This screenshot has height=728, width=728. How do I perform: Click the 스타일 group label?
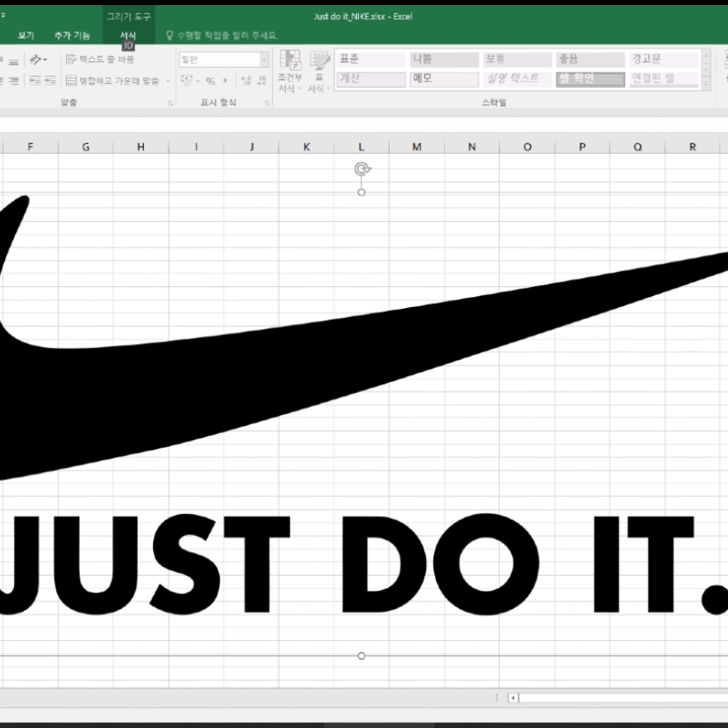tap(494, 103)
